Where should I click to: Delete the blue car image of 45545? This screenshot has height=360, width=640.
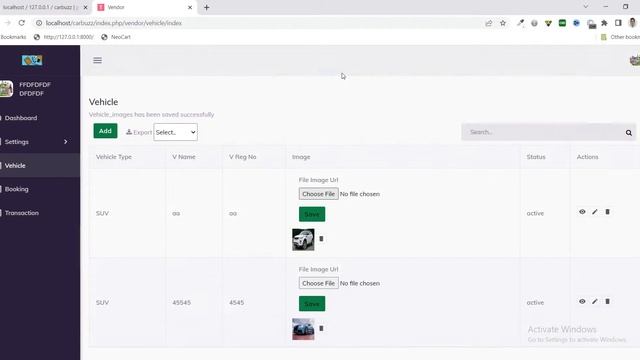[x=321, y=328]
